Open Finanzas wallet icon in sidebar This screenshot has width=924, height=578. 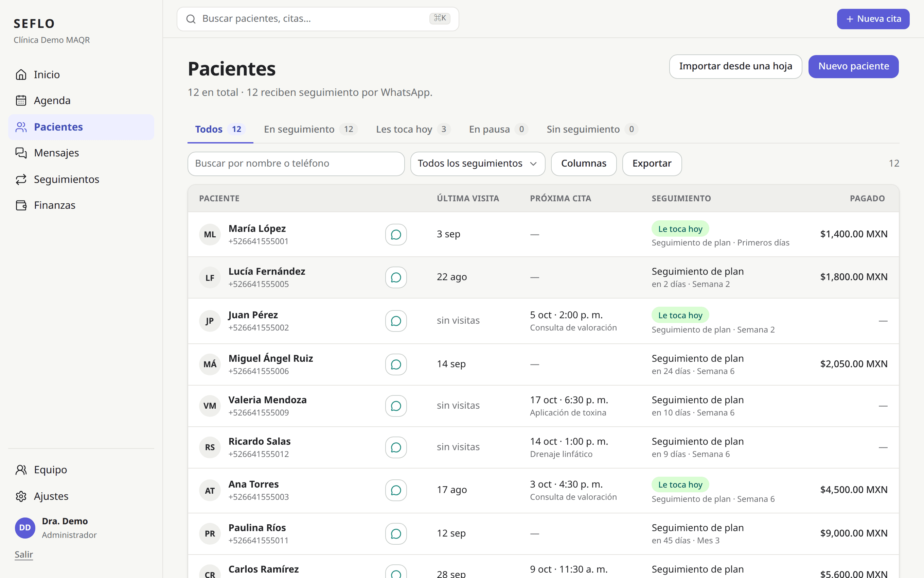[x=21, y=205]
